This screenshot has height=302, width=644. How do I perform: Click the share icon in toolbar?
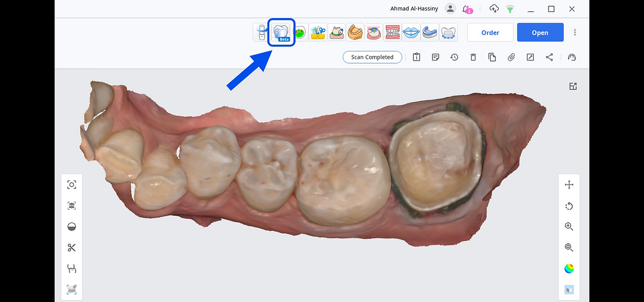[549, 57]
